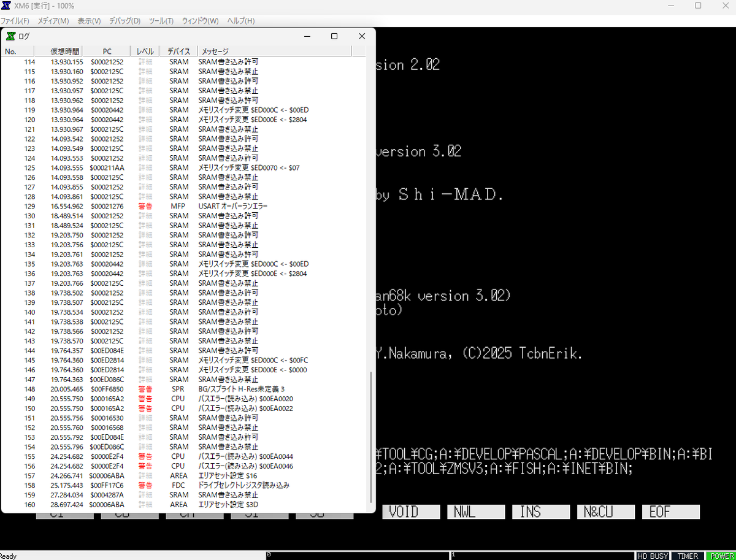736x560 pixels.
Task: Open the ウィンドウ(W) menu
Action: [x=200, y=21]
